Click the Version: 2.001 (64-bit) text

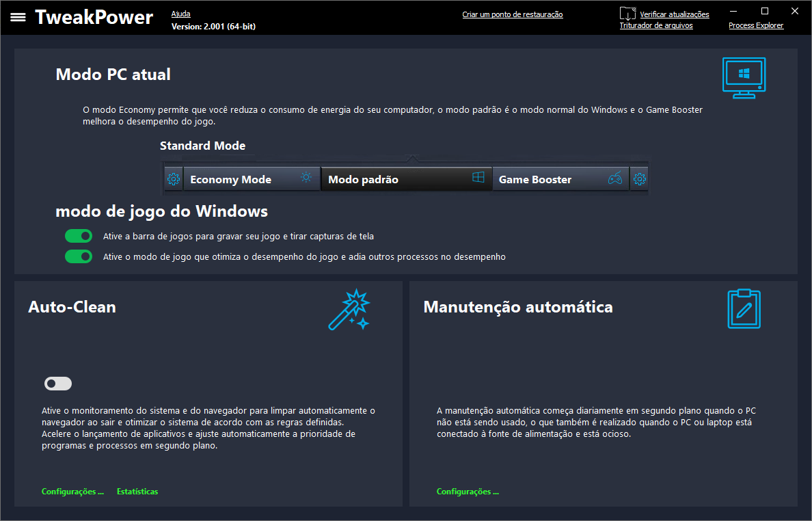[x=213, y=27]
